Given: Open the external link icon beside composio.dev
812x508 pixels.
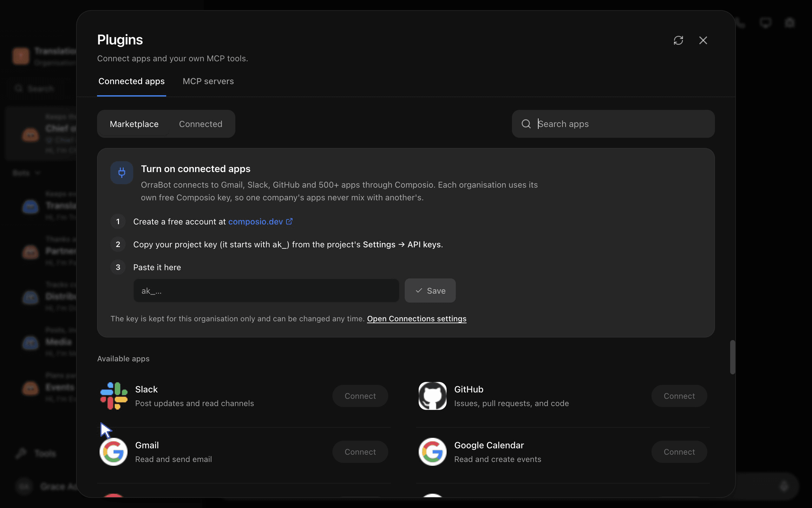Looking at the screenshot, I should 289,221.
